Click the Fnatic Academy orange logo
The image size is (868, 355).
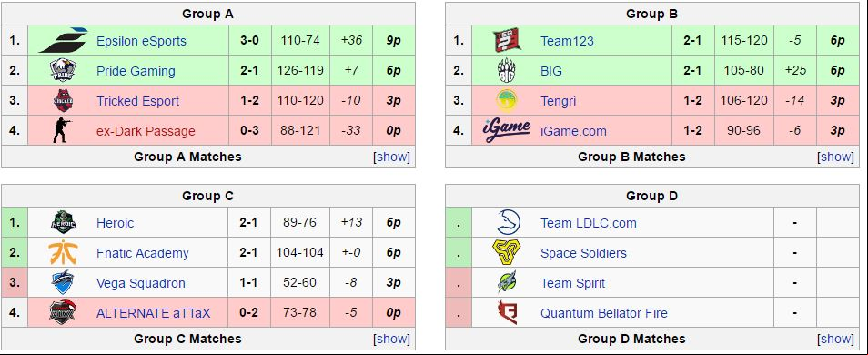[x=63, y=252]
